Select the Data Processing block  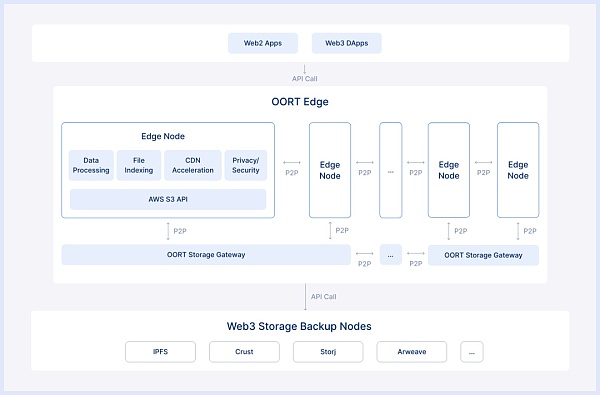tap(91, 165)
